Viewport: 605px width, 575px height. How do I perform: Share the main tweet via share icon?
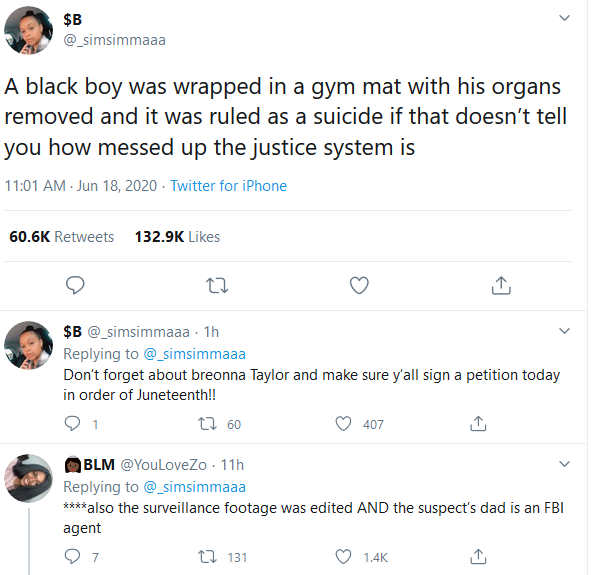[501, 285]
